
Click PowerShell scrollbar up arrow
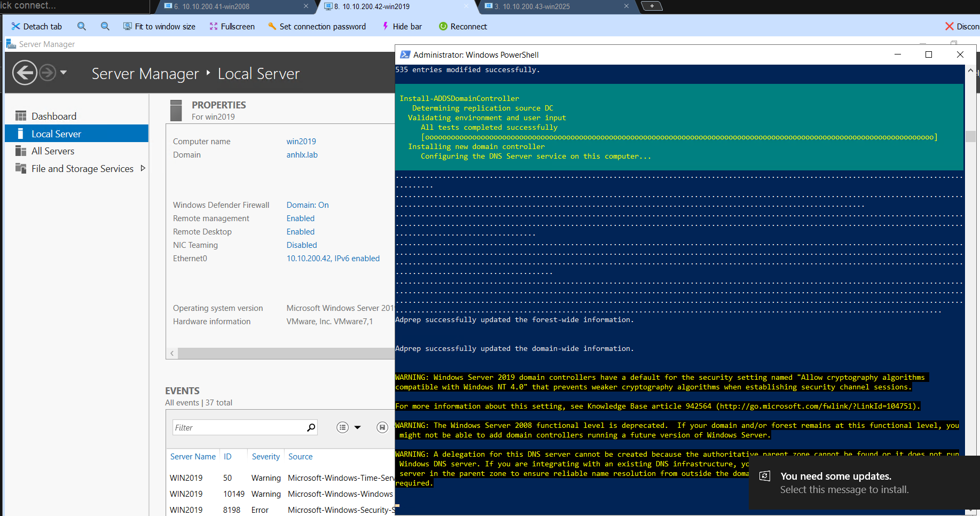pyautogui.click(x=970, y=70)
